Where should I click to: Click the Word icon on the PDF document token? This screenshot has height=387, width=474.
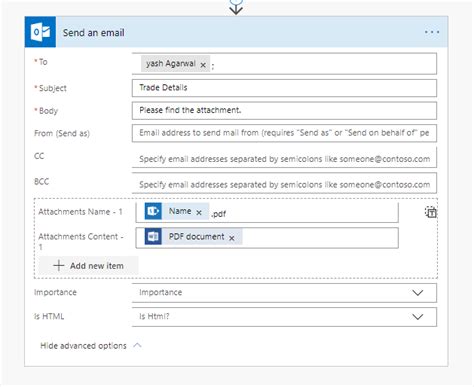[153, 236]
